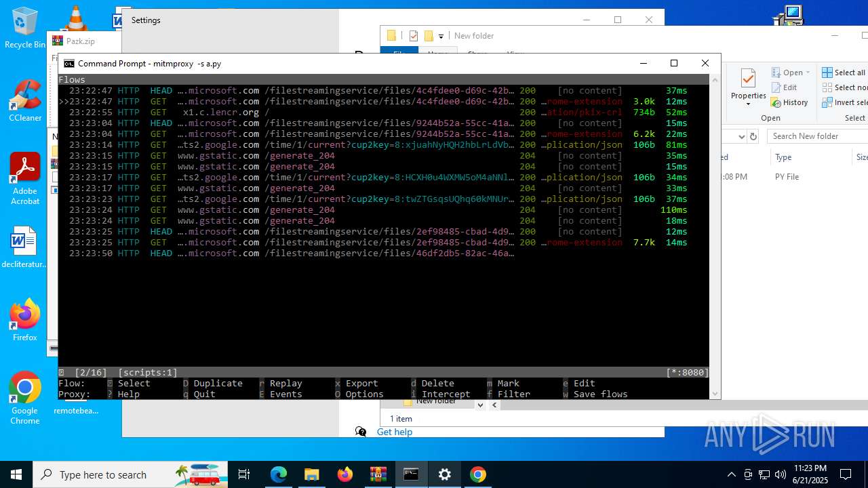This screenshot has width=868, height=488.
Task: Click the Search New folder field
Action: coord(818,136)
